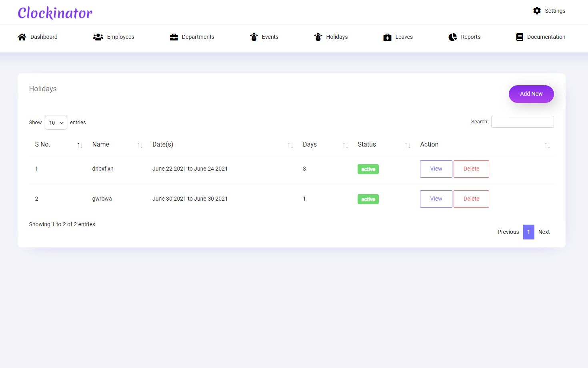This screenshot has height=368, width=588.
Task: View the gwrbwa holiday
Action: (436, 199)
